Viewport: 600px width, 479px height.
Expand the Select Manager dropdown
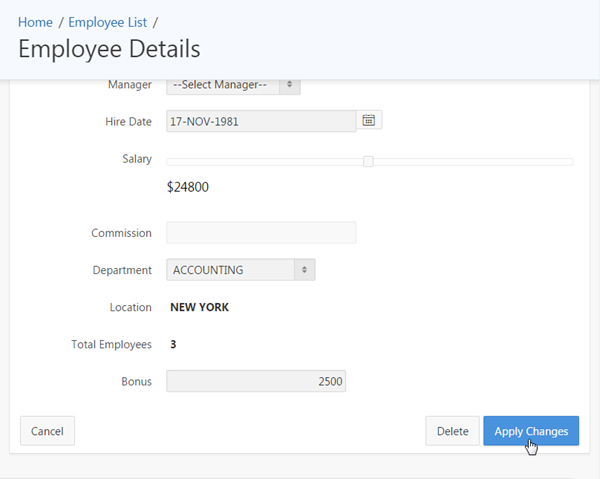coord(233,85)
